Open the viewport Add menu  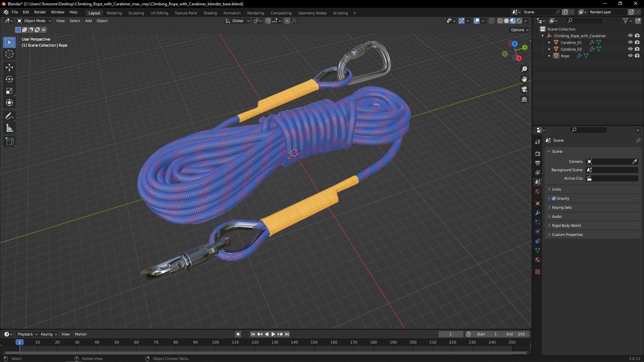point(88,21)
